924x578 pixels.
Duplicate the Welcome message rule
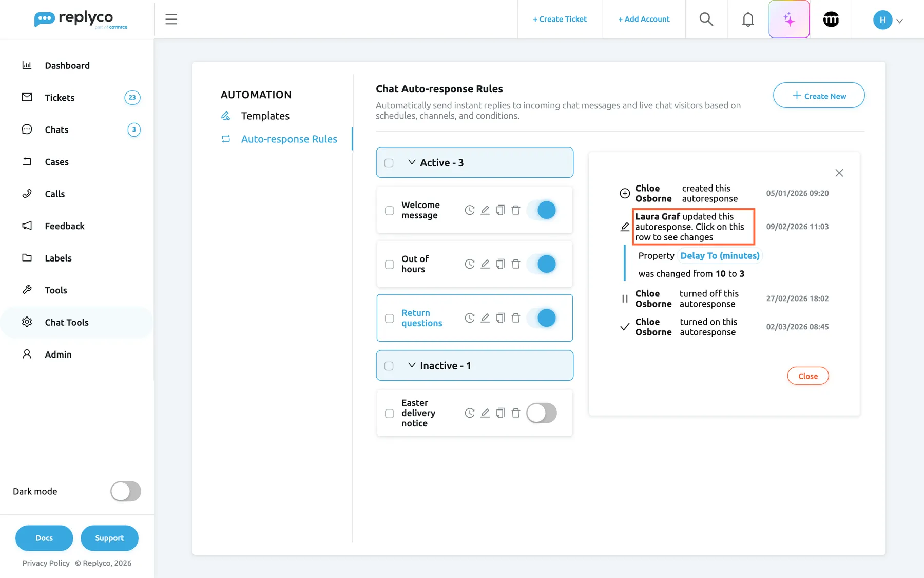(x=500, y=210)
